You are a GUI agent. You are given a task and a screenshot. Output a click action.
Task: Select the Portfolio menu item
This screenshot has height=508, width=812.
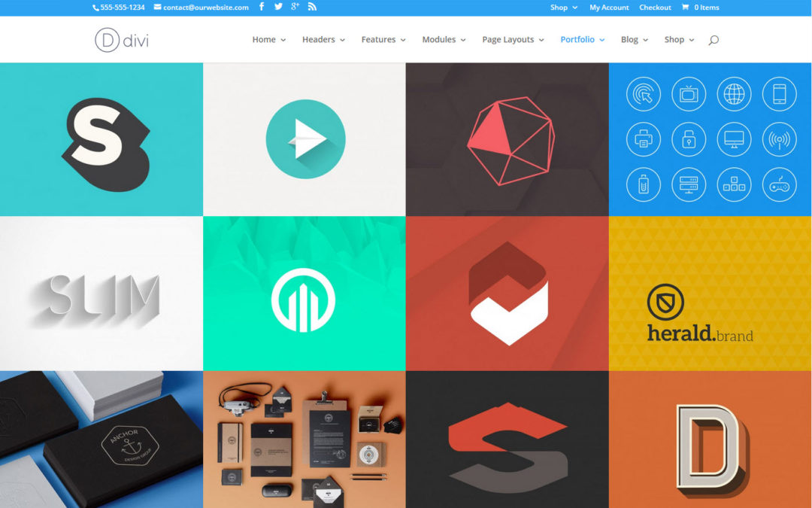coord(577,39)
